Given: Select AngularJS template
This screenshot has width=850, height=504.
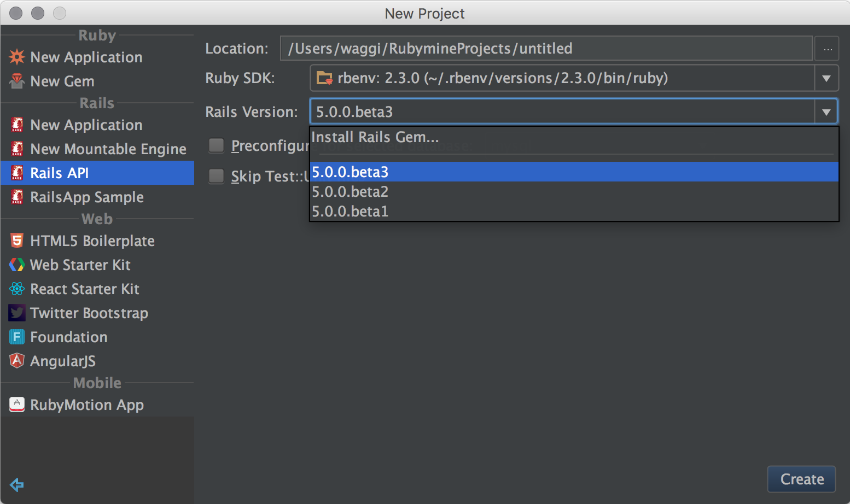Looking at the screenshot, I should [x=97, y=361].
